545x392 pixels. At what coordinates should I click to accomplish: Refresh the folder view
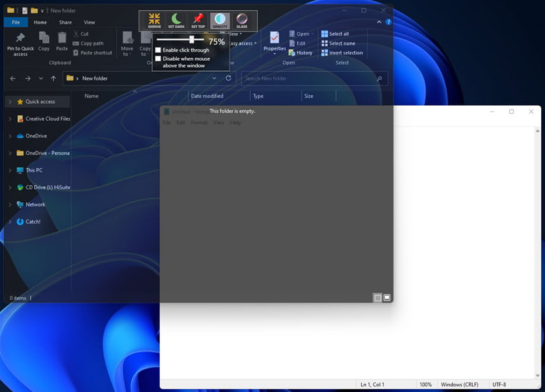tap(228, 78)
